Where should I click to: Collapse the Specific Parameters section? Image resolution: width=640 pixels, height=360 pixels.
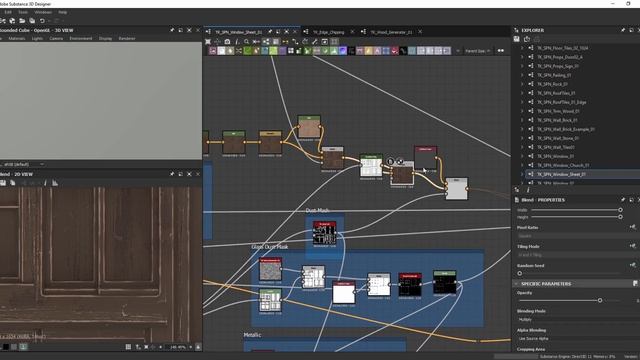pos(516,284)
